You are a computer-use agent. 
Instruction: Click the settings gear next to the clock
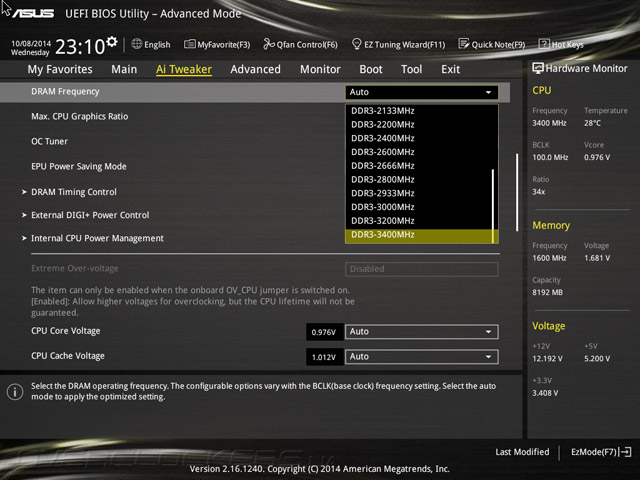pos(112,42)
